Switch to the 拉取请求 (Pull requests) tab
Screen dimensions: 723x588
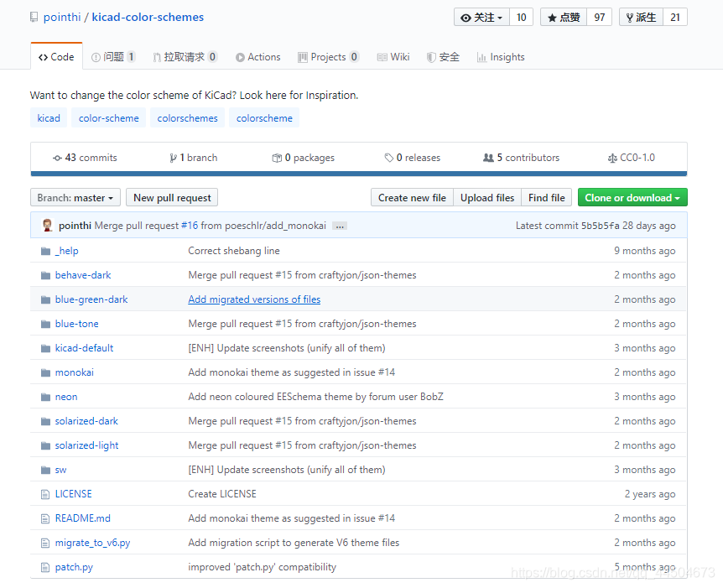(185, 57)
